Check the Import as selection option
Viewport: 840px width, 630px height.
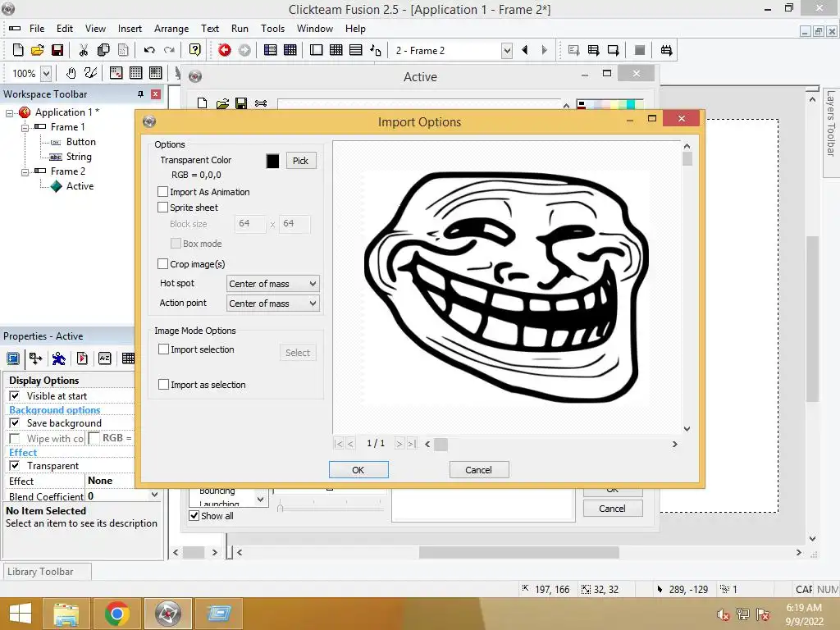pyautogui.click(x=164, y=385)
